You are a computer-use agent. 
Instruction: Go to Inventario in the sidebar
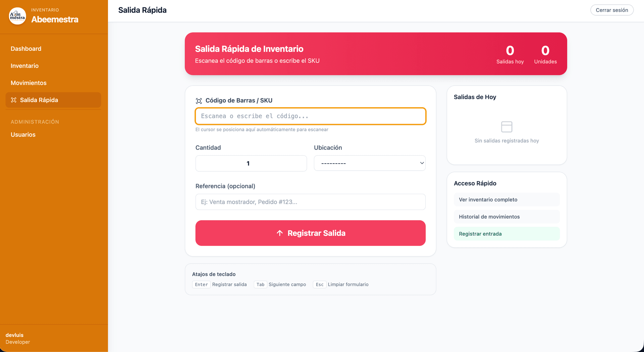[x=24, y=66]
